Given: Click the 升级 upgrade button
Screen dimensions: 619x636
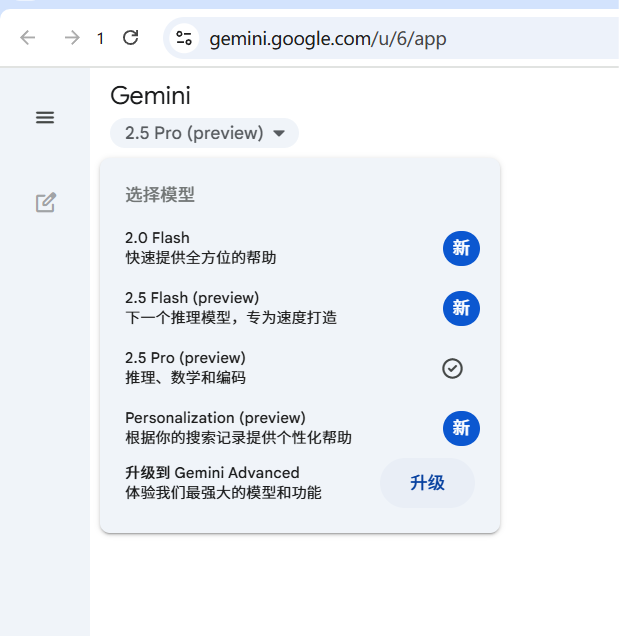Looking at the screenshot, I should click(x=427, y=483).
